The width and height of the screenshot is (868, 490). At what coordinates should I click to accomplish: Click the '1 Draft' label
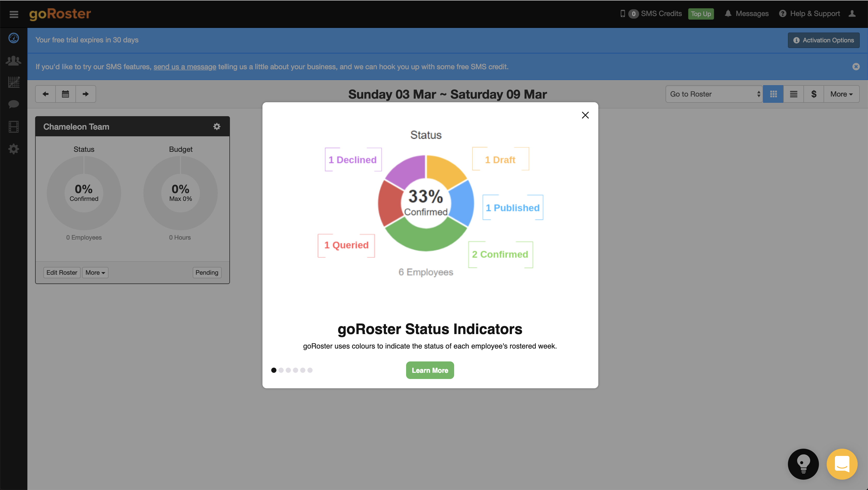500,160
